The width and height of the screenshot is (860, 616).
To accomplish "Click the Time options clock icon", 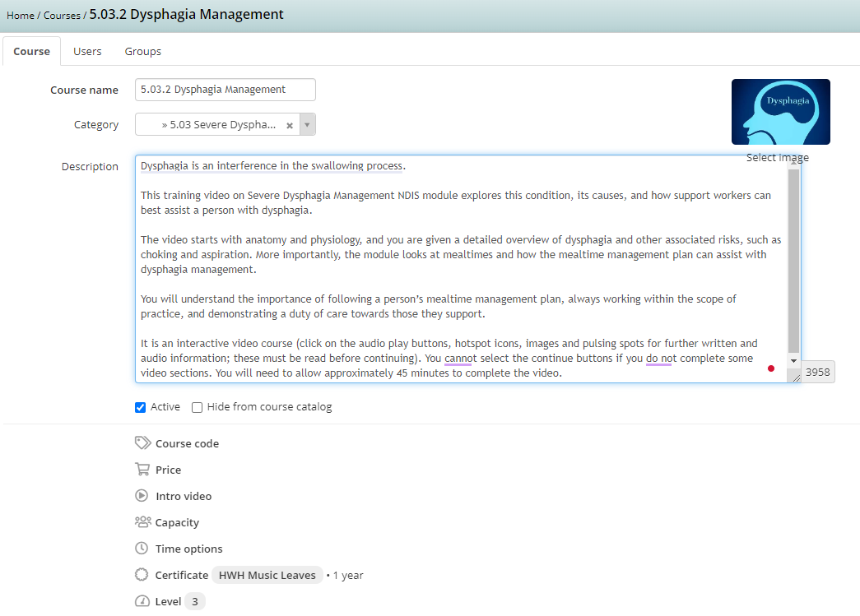I will 142,548.
